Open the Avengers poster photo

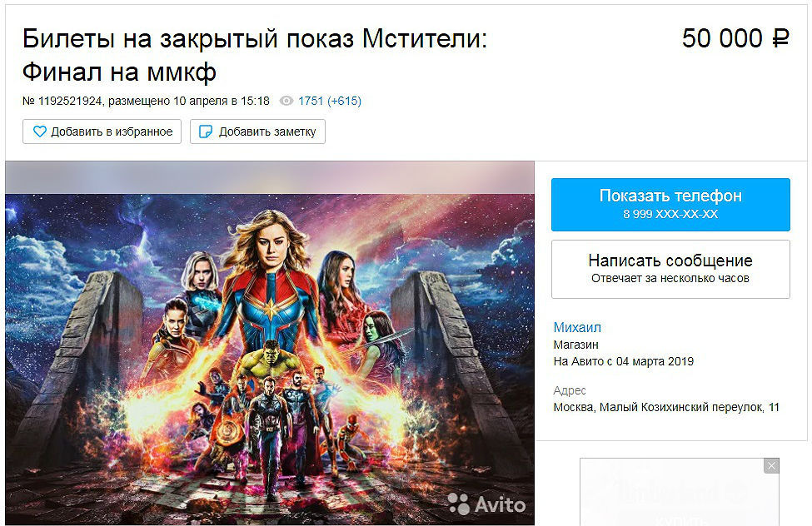(x=270, y=360)
